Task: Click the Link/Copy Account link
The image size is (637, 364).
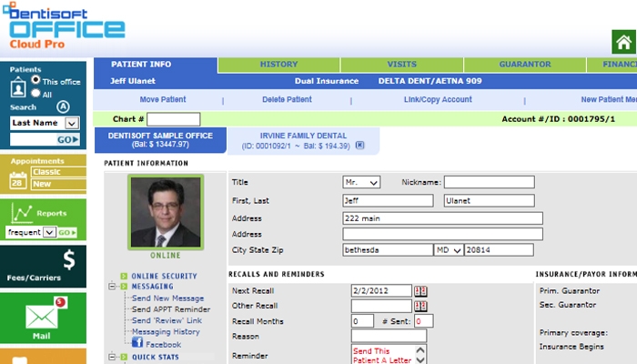Action: pos(438,99)
